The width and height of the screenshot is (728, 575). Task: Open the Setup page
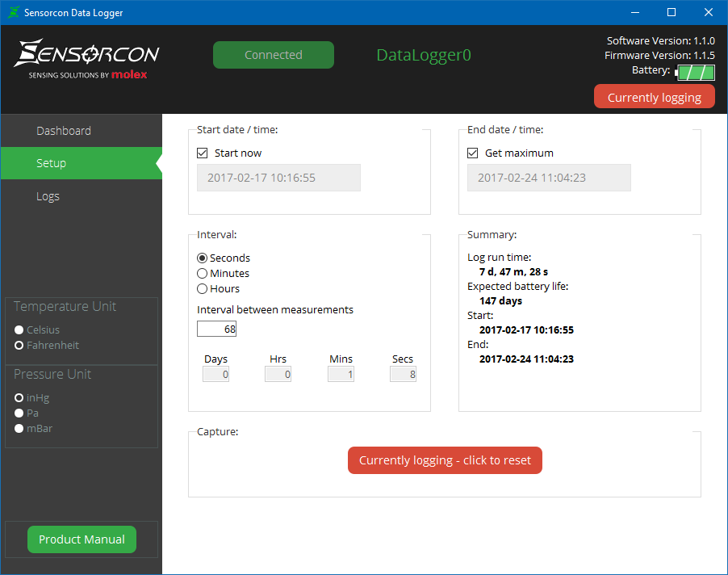tap(82, 163)
